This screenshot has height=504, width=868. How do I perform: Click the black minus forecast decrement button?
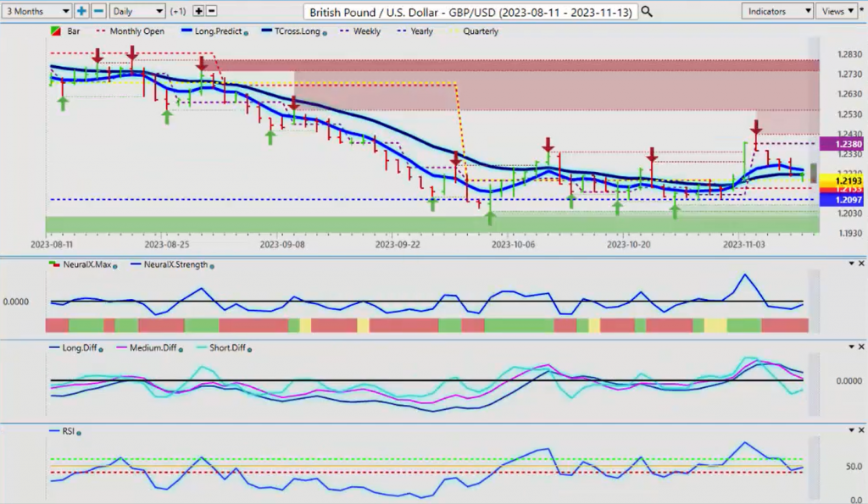pos(211,11)
